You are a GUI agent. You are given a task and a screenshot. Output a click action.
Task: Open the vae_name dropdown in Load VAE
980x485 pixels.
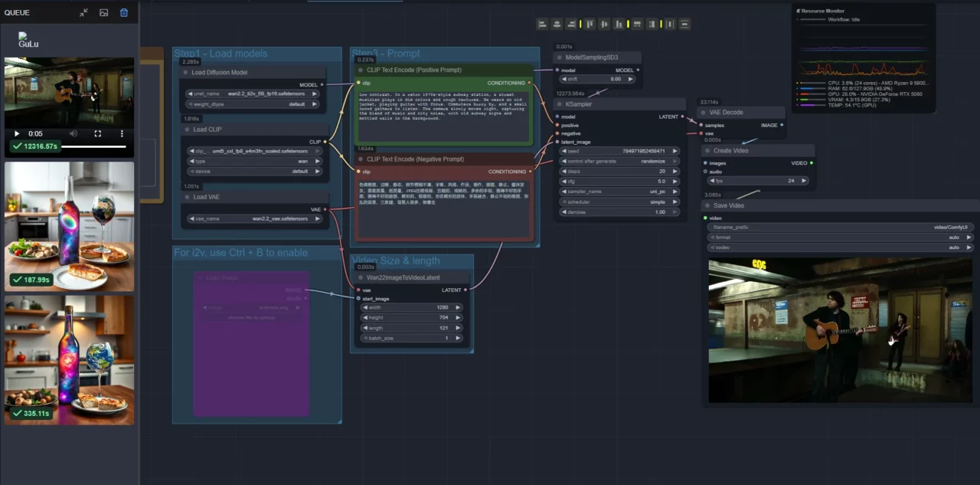pos(252,218)
